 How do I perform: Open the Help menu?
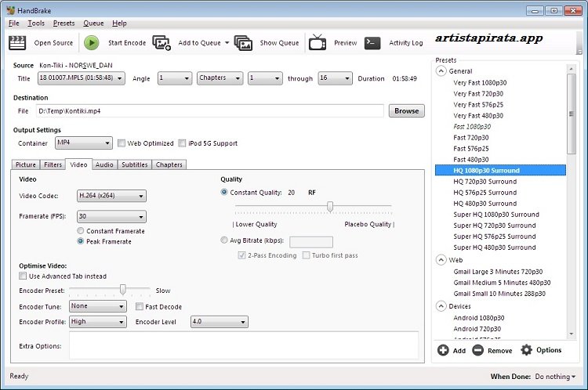tap(119, 23)
